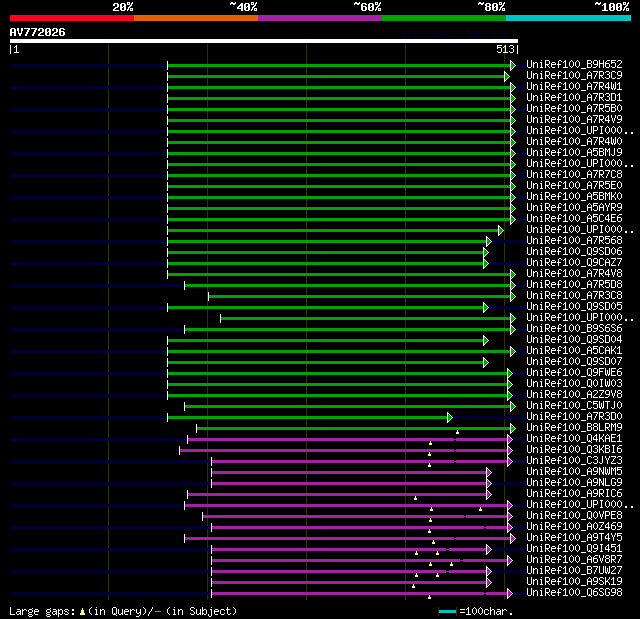
Task: Click the UniRef100_A5CAK1 label
Action: click(574, 351)
